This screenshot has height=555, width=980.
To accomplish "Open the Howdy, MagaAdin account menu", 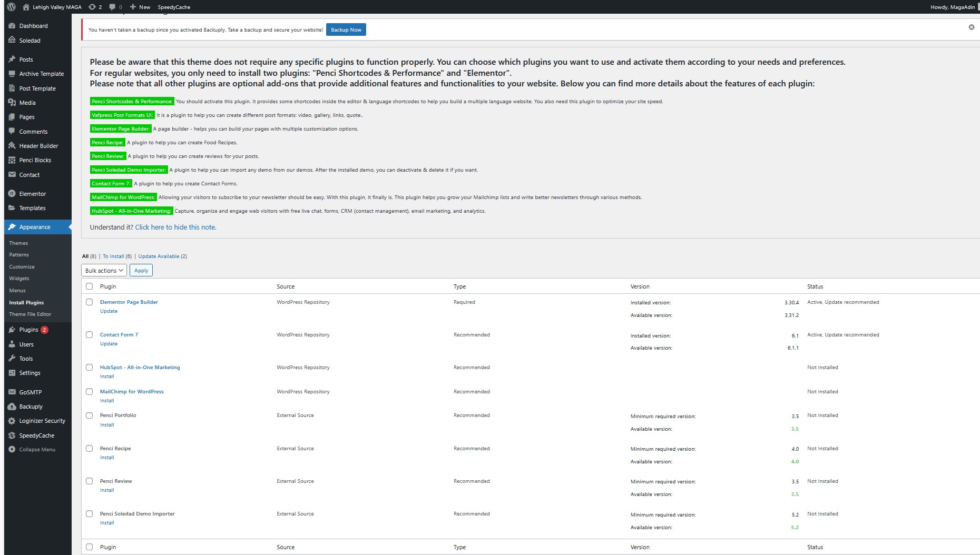I will 953,7.
